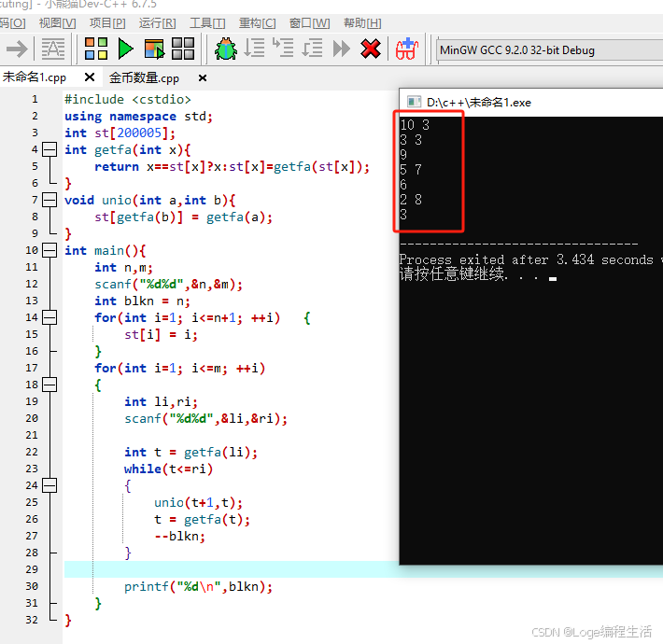Viewport: 663px width, 644px height.
Task: Stop execution with the red X icon
Action: [x=371, y=49]
